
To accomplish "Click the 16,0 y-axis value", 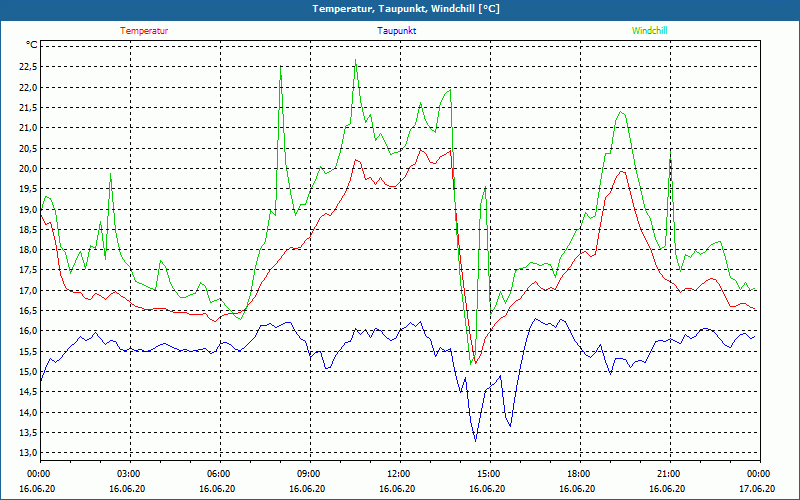I will (29, 331).
